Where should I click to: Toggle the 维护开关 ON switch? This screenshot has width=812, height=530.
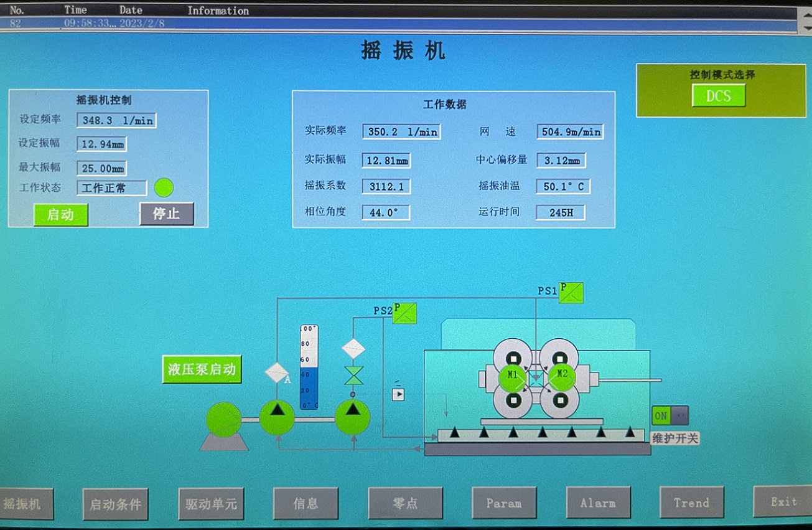(x=670, y=415)
